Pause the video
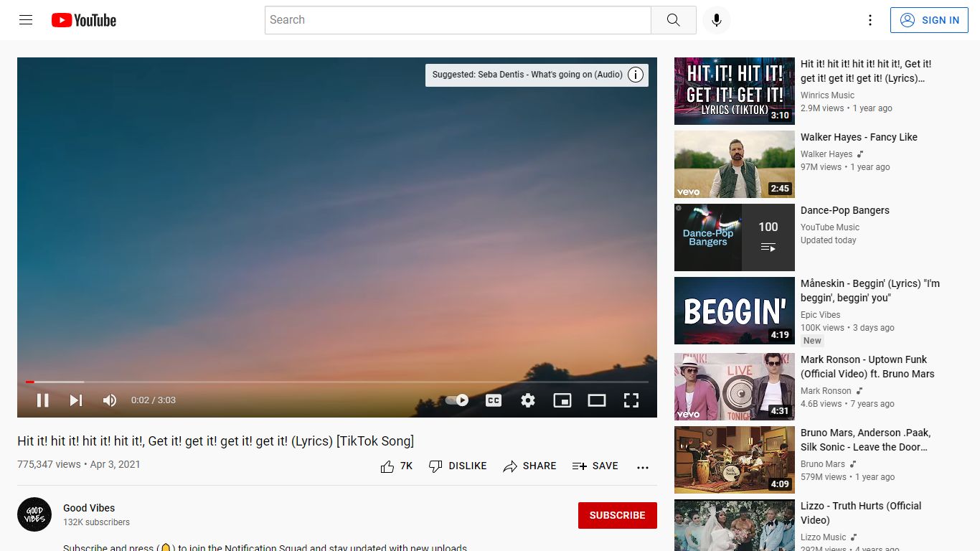980x551 pixels. coord(43,400)
